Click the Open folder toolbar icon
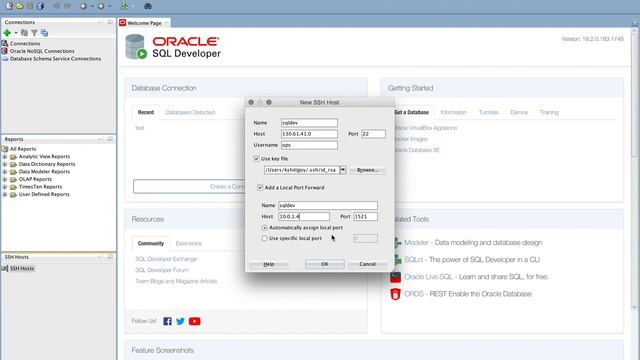The height and width of the screenshot is (360, 640). click(19, 6)
